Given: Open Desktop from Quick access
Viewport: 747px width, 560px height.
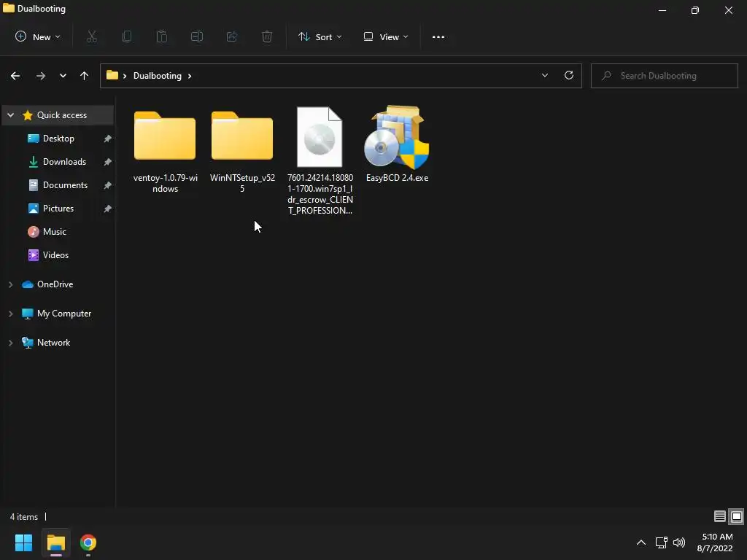Looking at the screenshot, I should pyautogui.click(x=58, y=139).
